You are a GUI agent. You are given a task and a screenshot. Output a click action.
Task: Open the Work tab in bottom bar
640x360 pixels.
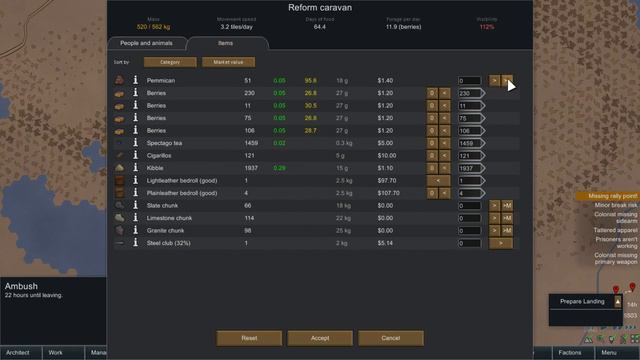[x=63, y=353]
